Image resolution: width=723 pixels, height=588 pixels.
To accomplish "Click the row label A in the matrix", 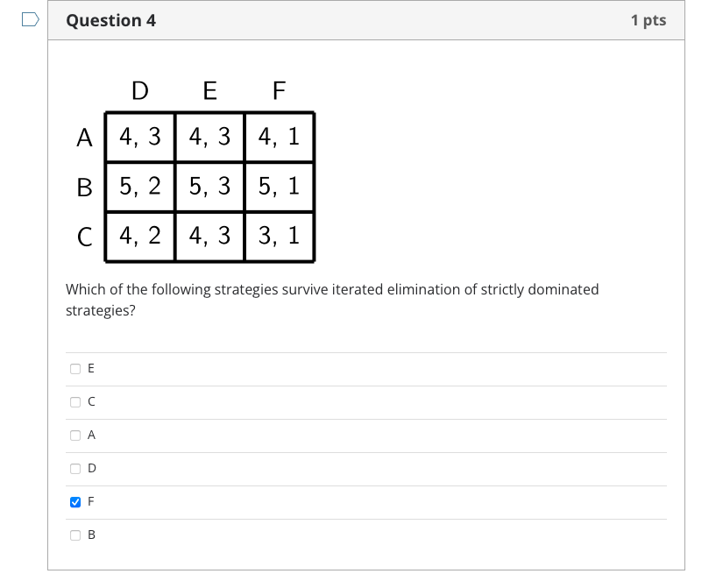I will 84,137.
